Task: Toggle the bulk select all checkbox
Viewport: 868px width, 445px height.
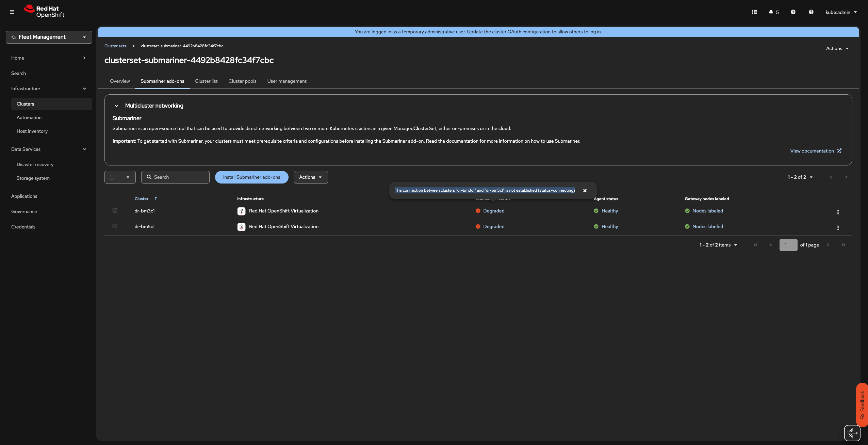Action: [112, 177]
